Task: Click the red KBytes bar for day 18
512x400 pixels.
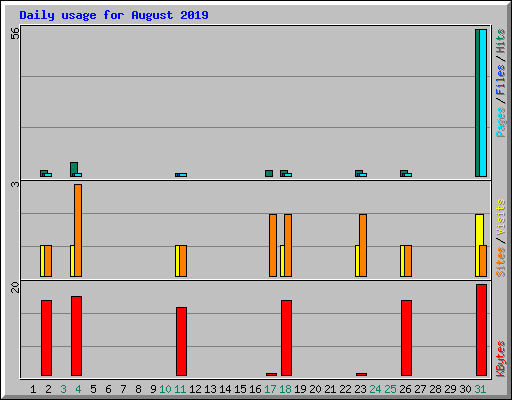Action: (287, 338)
